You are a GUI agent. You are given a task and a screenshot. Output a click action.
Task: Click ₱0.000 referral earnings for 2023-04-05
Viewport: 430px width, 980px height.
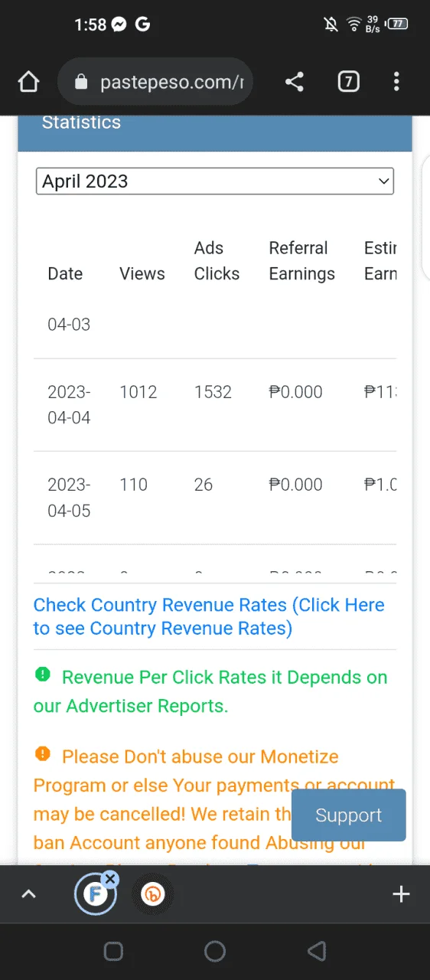pyautogui.click(x=295, y=485)
